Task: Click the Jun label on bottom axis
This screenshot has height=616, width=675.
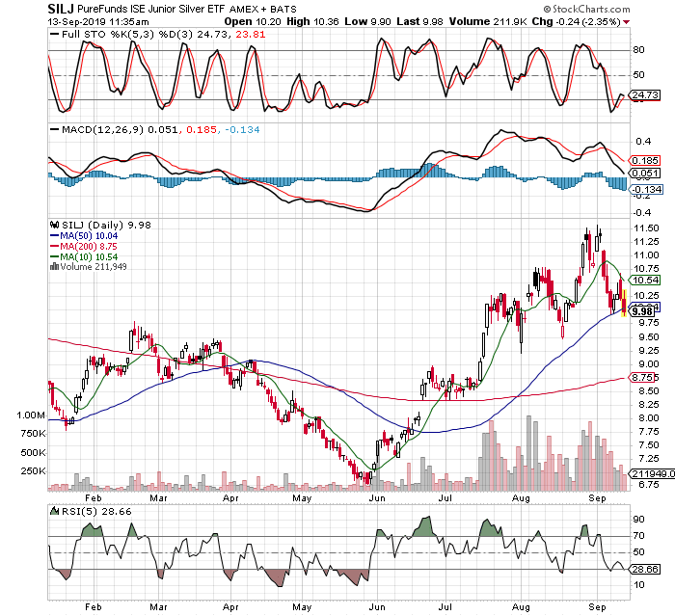Action: (x=377, y=607)
